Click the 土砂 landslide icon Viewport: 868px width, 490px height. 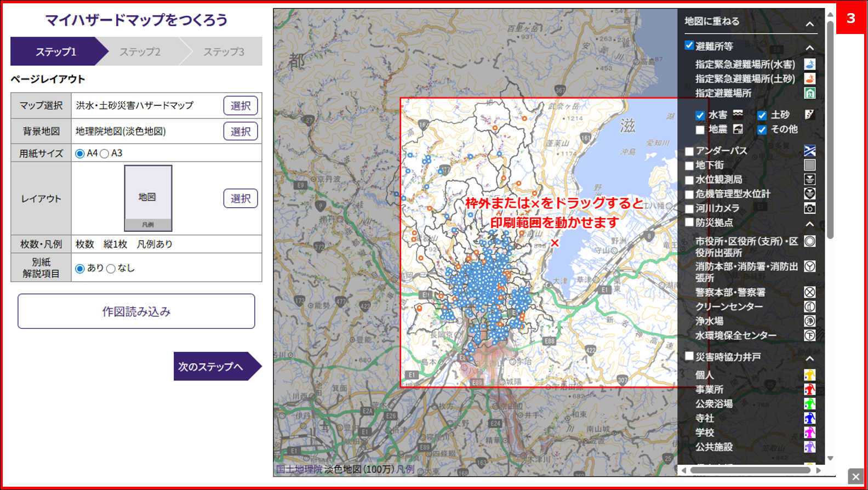pos(809,114)
